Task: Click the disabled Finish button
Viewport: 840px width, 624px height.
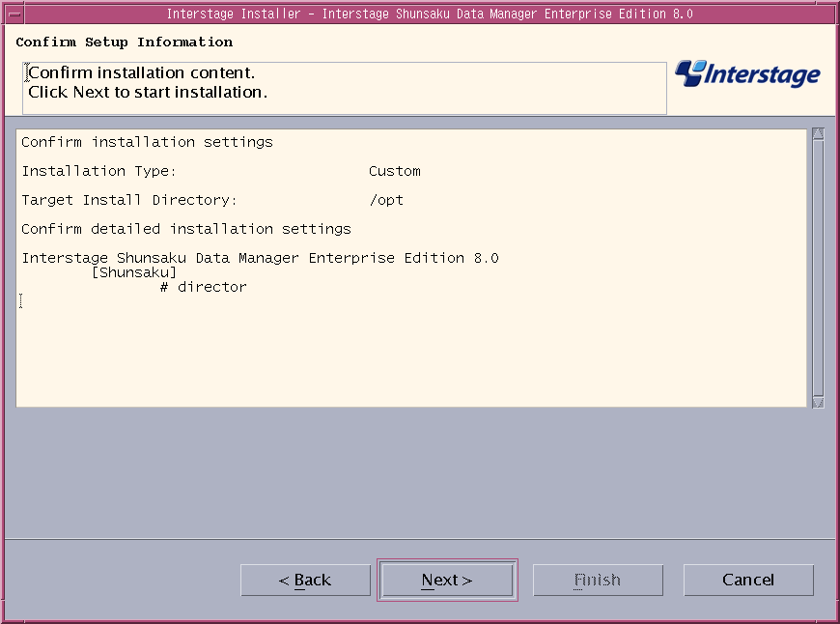Action: (x=598, y=580)
